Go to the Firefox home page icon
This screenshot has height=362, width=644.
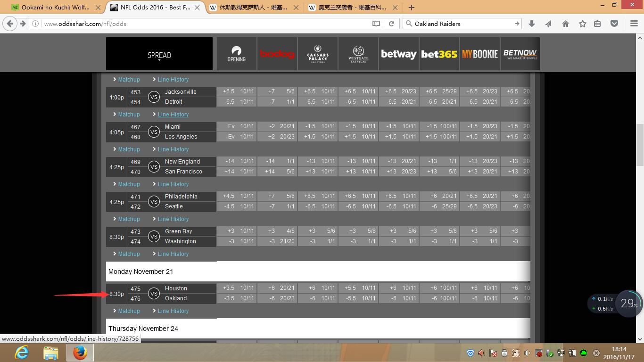click(566, 24)
